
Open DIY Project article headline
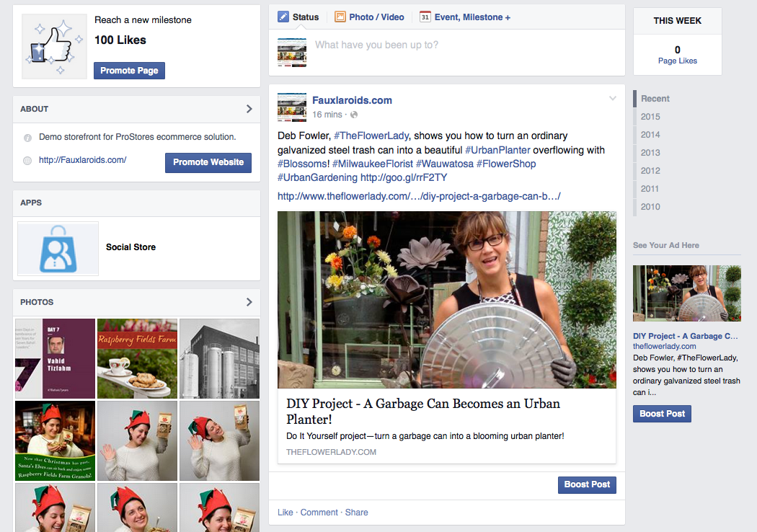click(x=423, y=412)
